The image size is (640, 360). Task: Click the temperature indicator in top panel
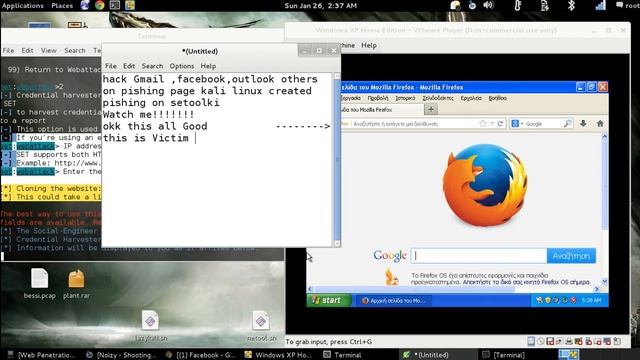(x=518, y=5)
